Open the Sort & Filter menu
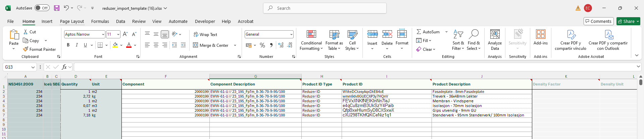Image resolution: width=644 pixels, height=139 pixels. click(458, 40)
